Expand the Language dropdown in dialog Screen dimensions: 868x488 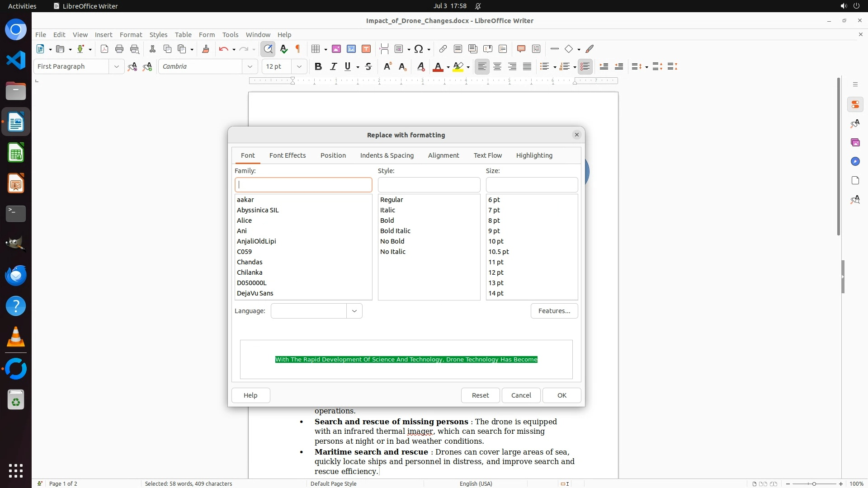pos(354,311)
